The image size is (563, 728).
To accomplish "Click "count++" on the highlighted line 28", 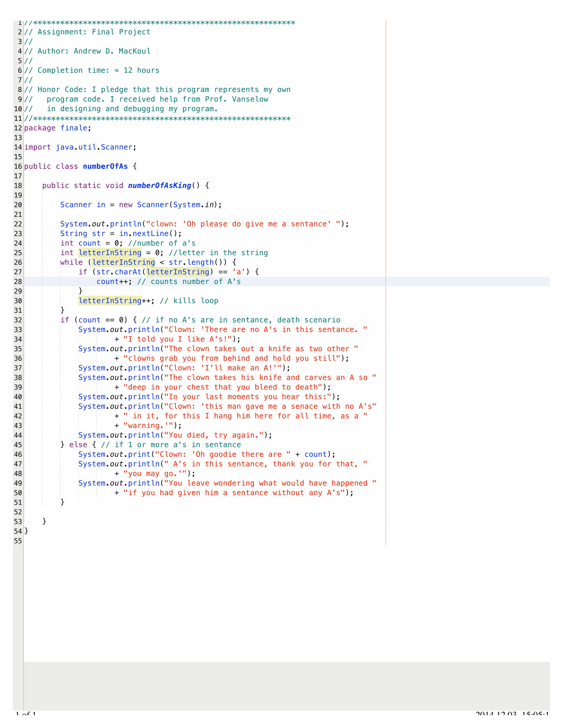I will (112, 282).
